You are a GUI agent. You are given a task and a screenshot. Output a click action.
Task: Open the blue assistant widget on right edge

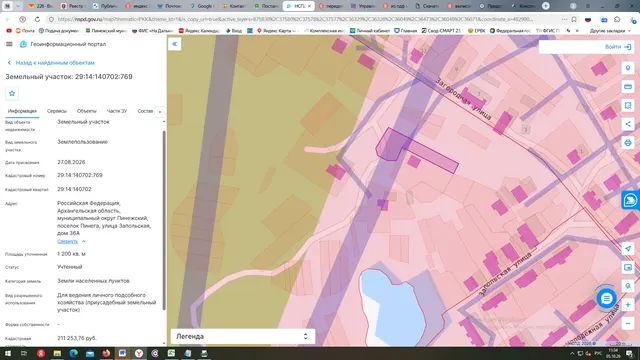click(631, 200)
